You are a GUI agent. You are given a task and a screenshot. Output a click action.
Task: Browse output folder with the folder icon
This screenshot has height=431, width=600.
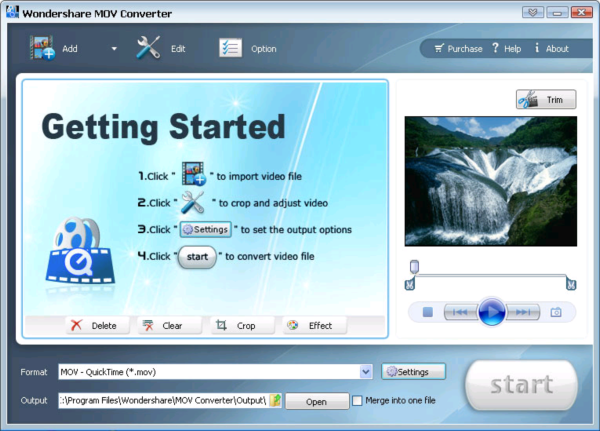click(275, 401)
